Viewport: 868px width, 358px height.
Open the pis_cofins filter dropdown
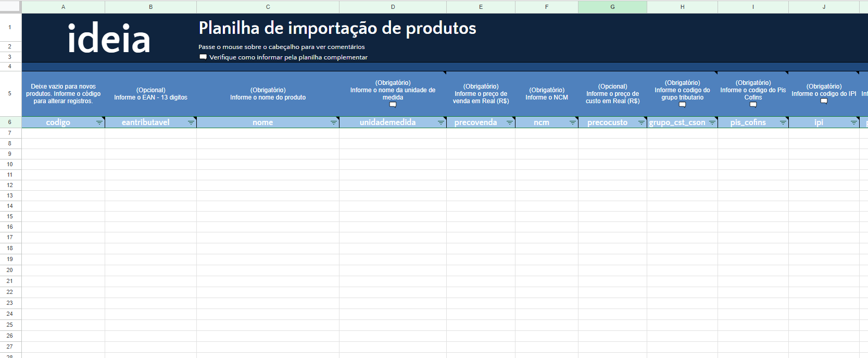[x=783, y=122]
